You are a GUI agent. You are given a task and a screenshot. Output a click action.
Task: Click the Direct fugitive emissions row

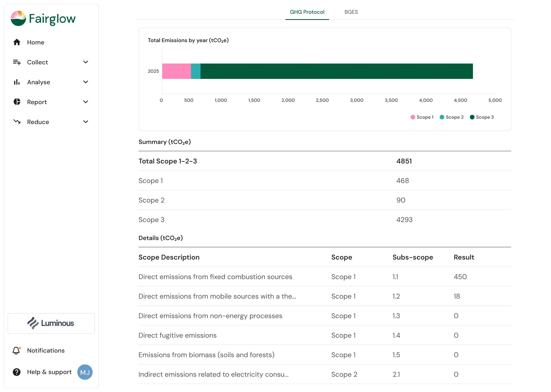pos(324,335)
